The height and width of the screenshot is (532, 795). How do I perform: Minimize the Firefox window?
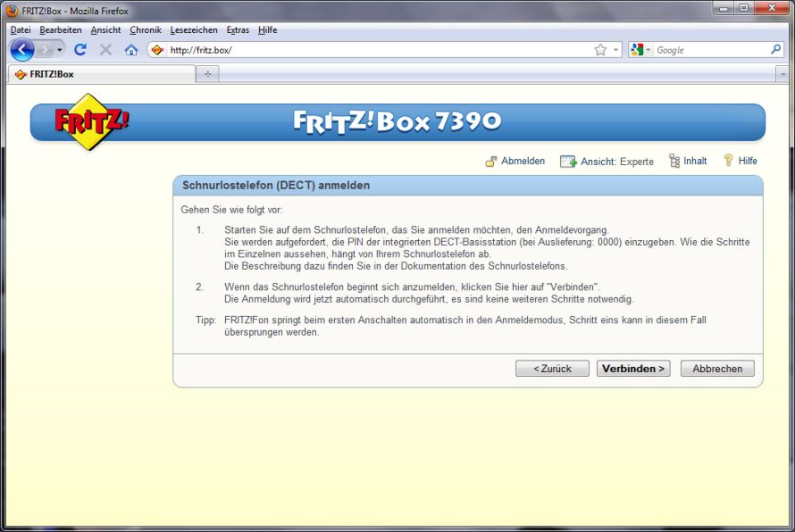click(724, 8)
